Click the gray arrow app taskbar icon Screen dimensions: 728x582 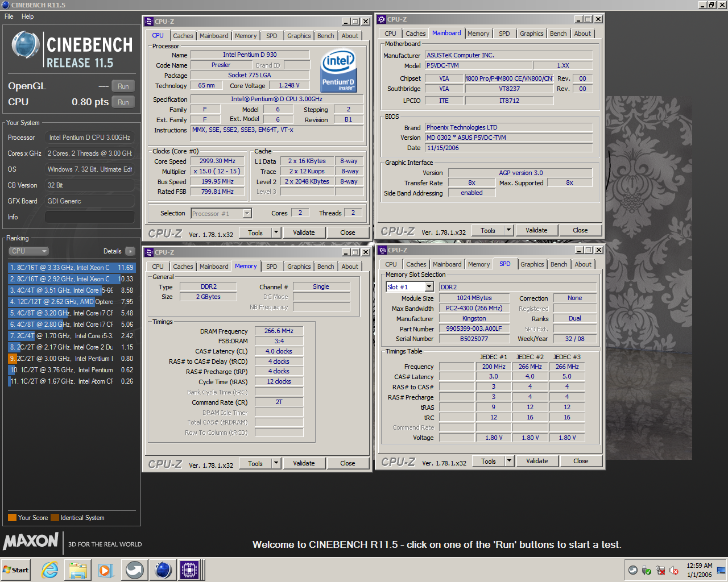pyautogui.click(x=135, y=570)
